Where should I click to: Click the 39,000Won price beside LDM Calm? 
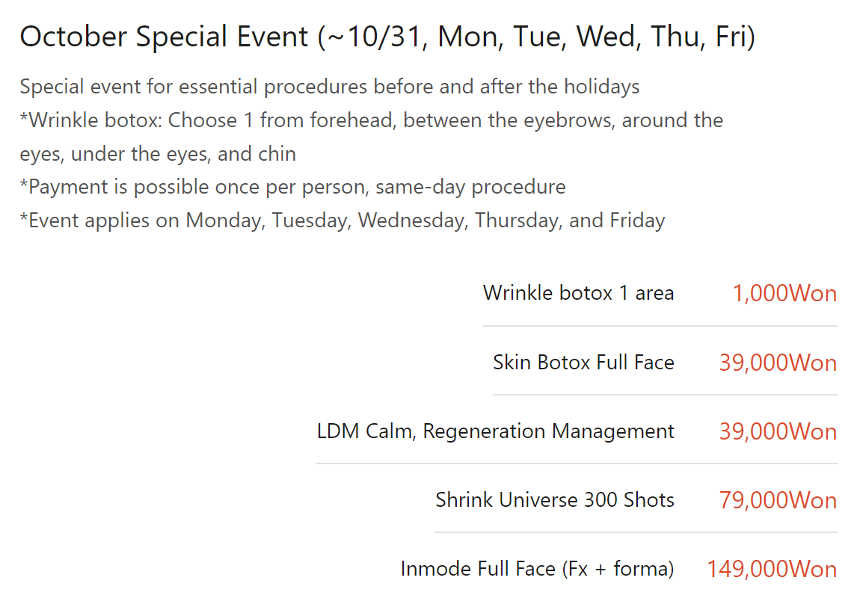click(778, 432)
